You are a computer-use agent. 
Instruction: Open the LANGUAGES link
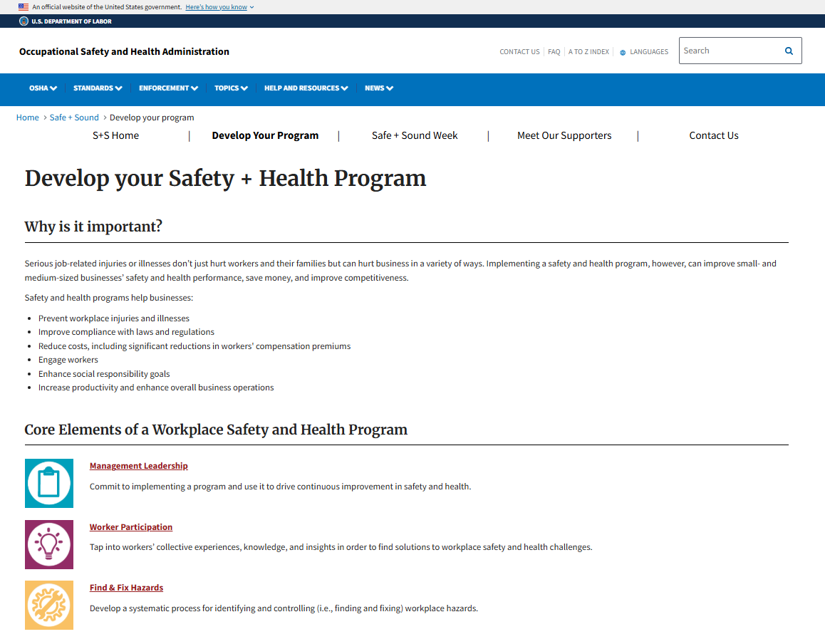click(649, 51)
